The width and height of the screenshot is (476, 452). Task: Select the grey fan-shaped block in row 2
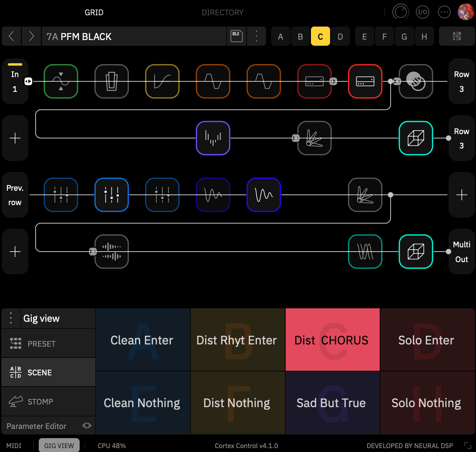coord(314,138)
